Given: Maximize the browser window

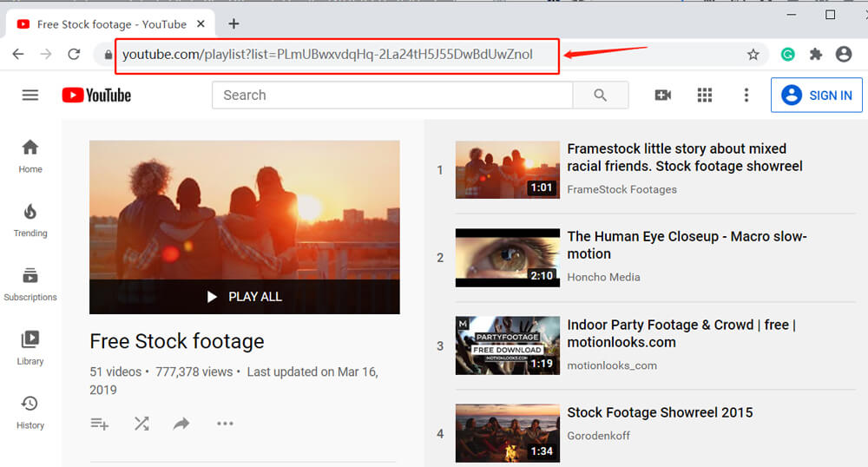Looking at the screenshot, I should tap(831, 15).
